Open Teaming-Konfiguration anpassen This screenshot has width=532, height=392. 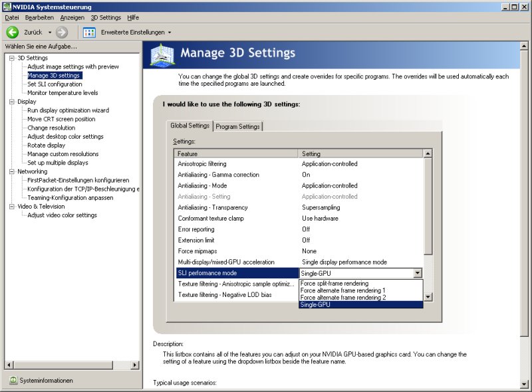point(70,198)
